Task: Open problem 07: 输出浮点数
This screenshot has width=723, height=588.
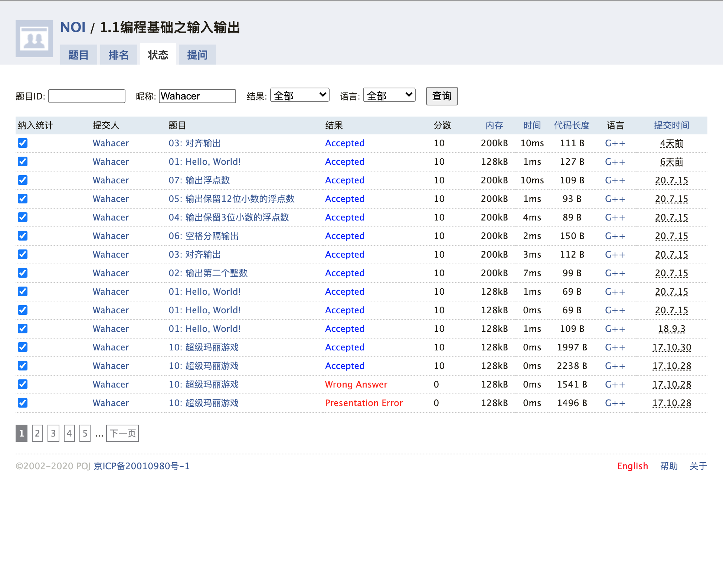Action: click(x=199, y=180)
